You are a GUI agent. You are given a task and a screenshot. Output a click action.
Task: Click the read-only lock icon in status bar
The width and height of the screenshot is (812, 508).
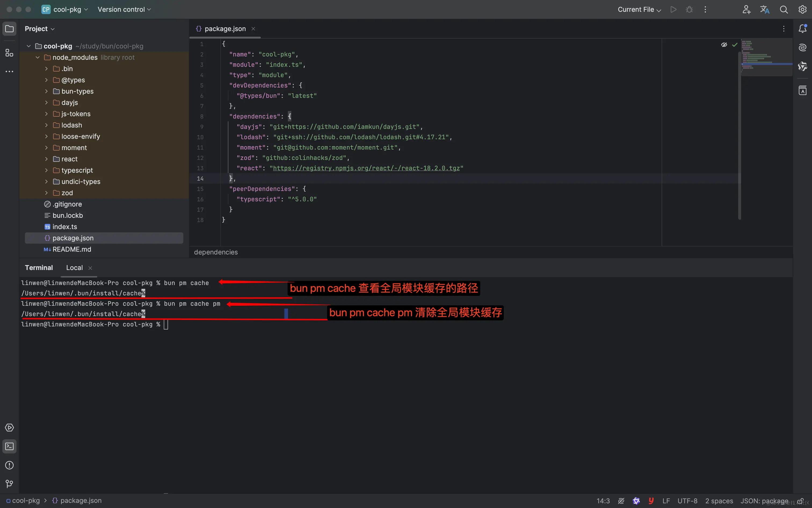click(800, 500)
